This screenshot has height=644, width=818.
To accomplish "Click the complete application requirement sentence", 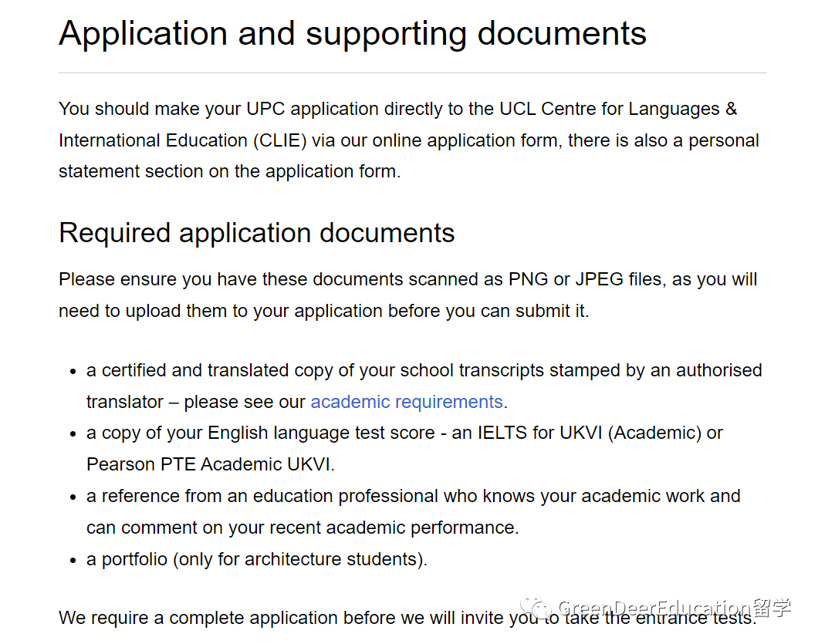I will click(293, 619).
